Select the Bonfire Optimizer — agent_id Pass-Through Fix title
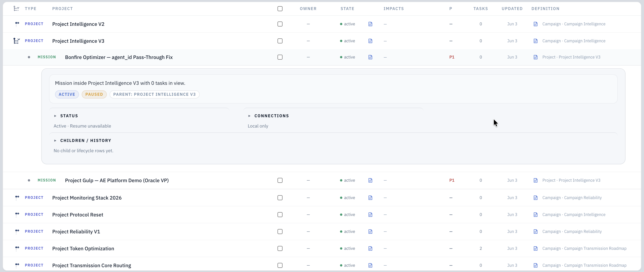This screenshot has height=272, width=644. pos(119,57)
